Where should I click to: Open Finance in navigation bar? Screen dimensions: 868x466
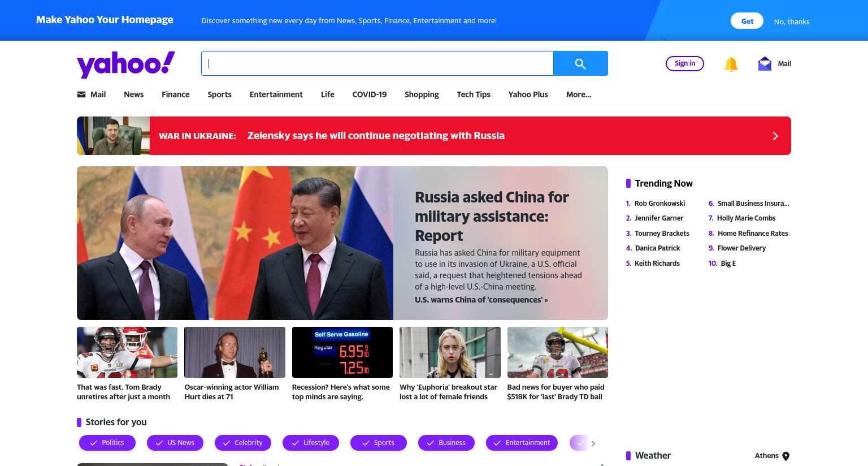coord(176,94)
